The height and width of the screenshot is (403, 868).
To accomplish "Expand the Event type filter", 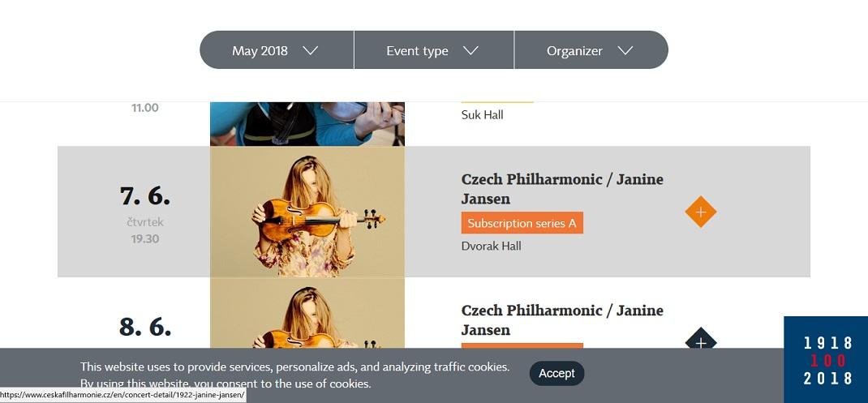I will pos(417,50).
